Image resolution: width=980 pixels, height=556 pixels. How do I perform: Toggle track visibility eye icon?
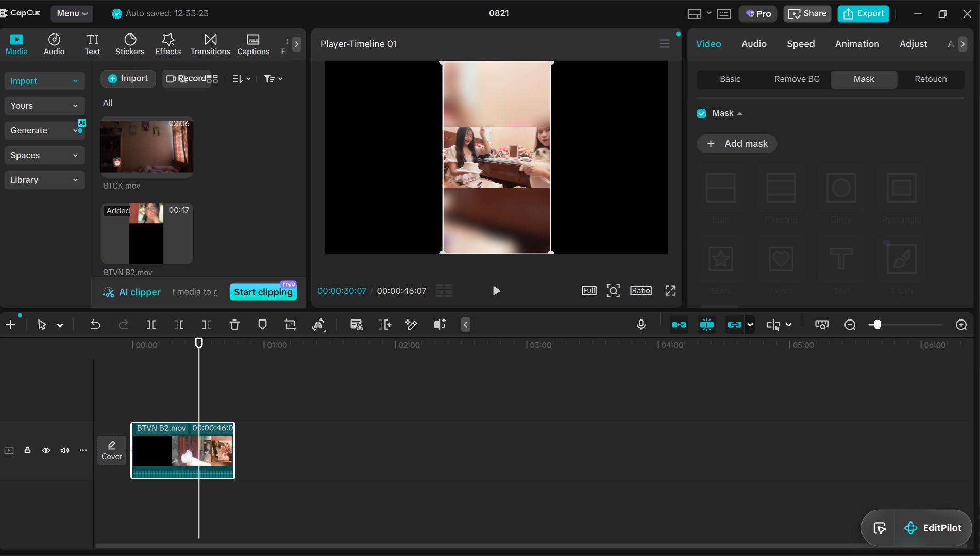tap(46, 450)
